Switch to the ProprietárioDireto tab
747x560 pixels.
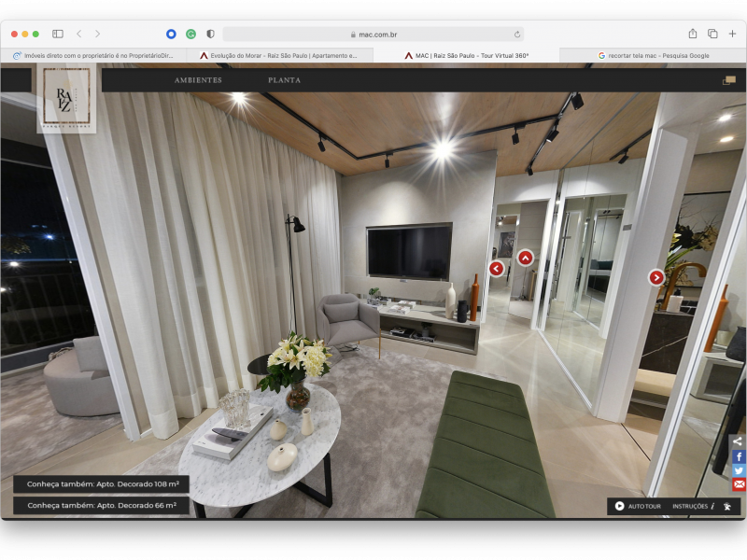(x=94, y=55)
